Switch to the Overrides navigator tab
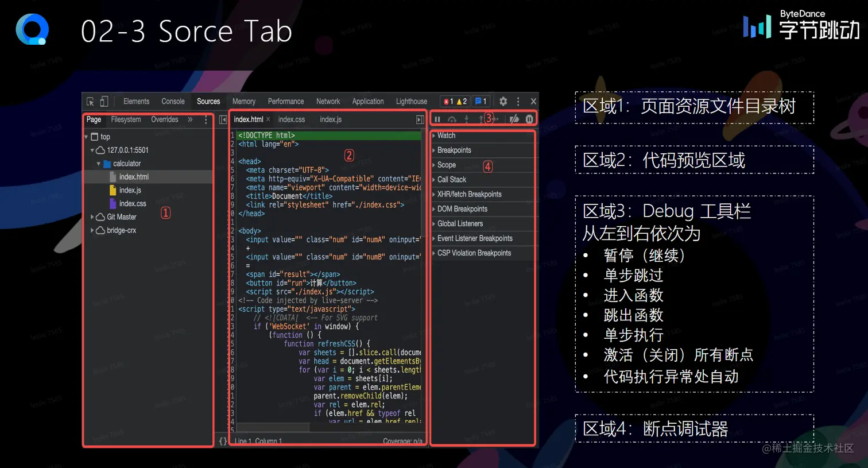Screen dimensions: 868x468 pos(165,119)
